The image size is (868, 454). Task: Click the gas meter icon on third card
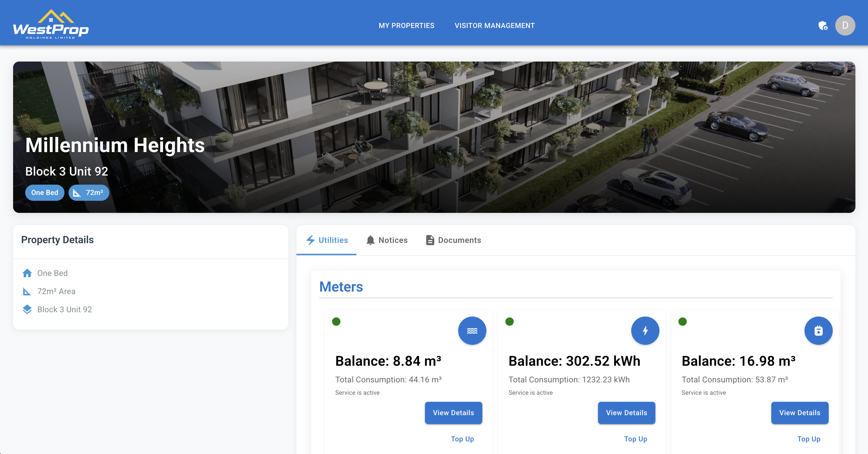coord(818,331)
